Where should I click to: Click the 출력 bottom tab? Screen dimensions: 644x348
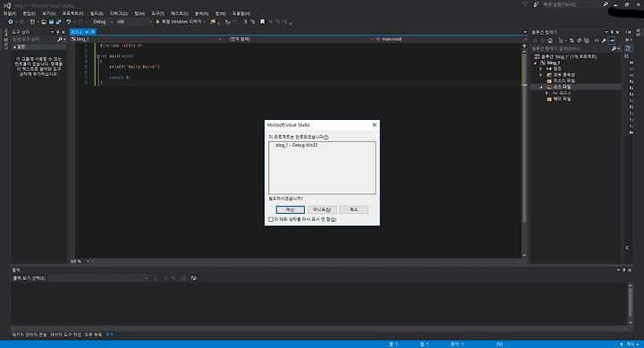(x=110, y=335)
